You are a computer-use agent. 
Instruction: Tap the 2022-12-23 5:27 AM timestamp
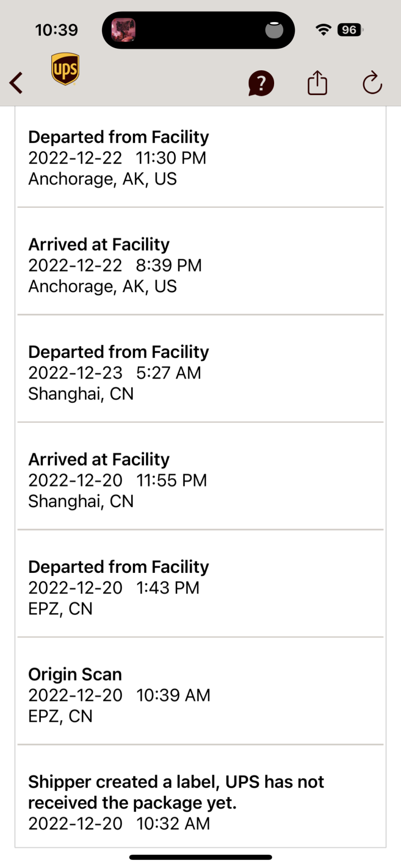[x=115, y=373]
